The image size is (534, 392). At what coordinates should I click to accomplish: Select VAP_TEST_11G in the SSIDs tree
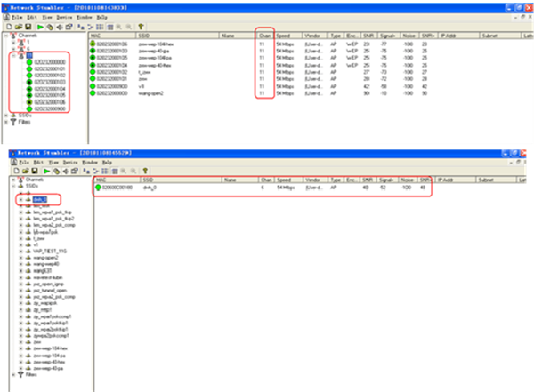tap(52, 252)
